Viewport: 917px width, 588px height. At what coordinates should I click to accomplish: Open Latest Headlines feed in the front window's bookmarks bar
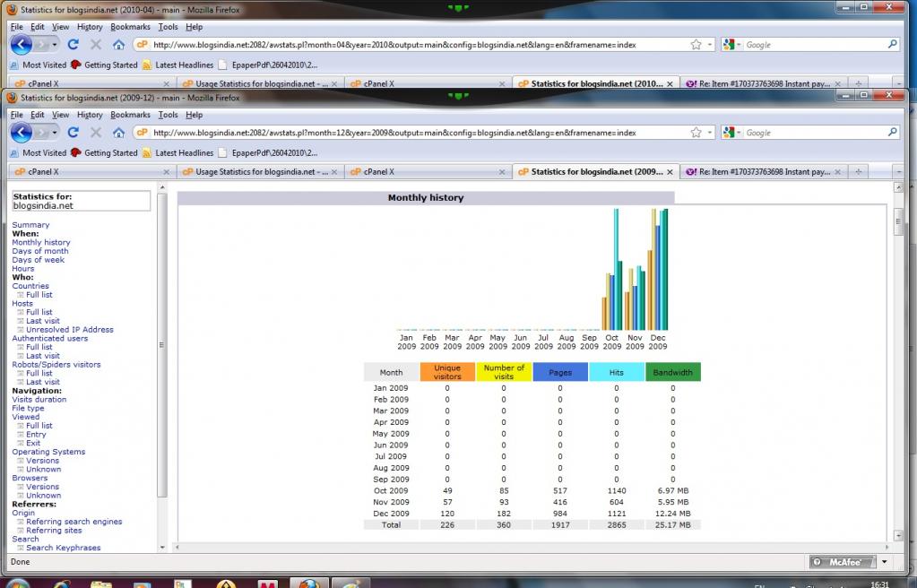(x=184, y=153)
